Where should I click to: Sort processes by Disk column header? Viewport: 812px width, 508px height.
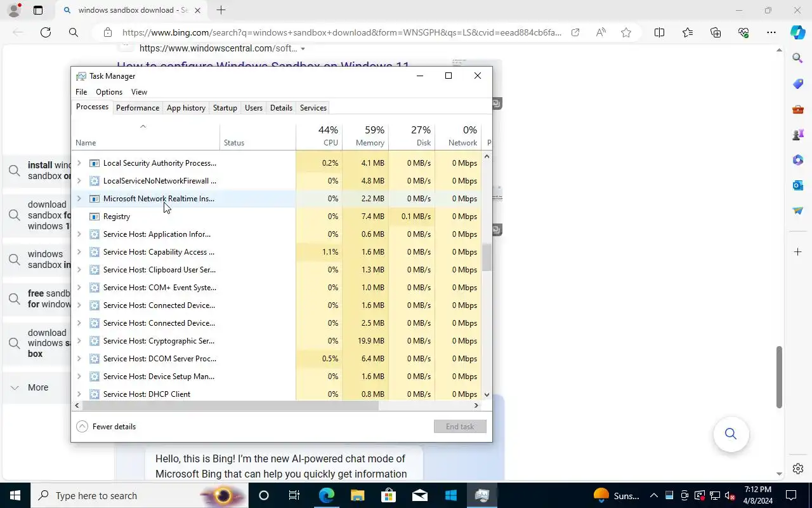pyautogui.click(x=412, y=136)
